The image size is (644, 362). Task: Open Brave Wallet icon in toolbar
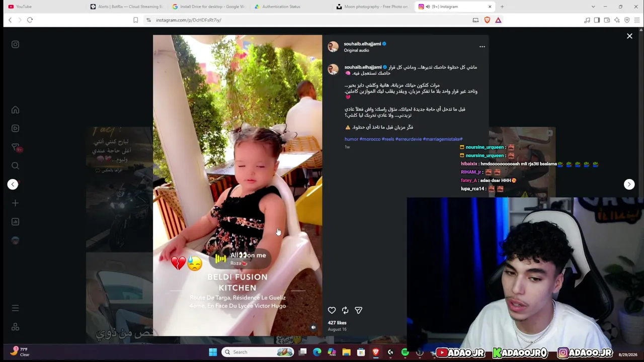607,20
